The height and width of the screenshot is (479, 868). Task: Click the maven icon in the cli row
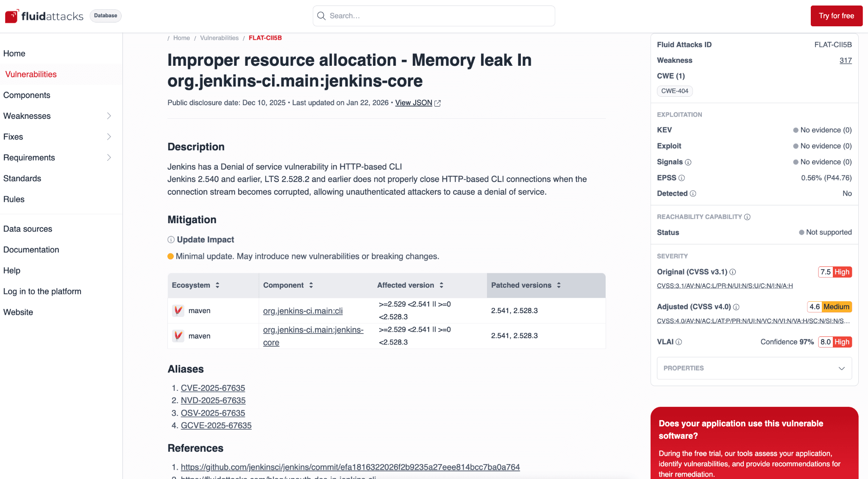(x=178, y=311)
